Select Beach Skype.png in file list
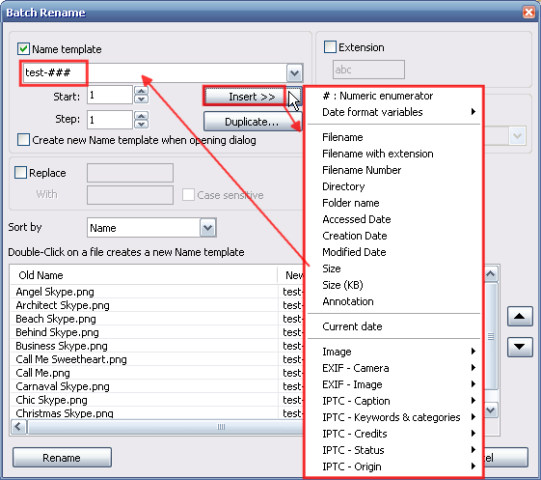The width and height of the screenshot is (541, 480). (x=56, y=319)
